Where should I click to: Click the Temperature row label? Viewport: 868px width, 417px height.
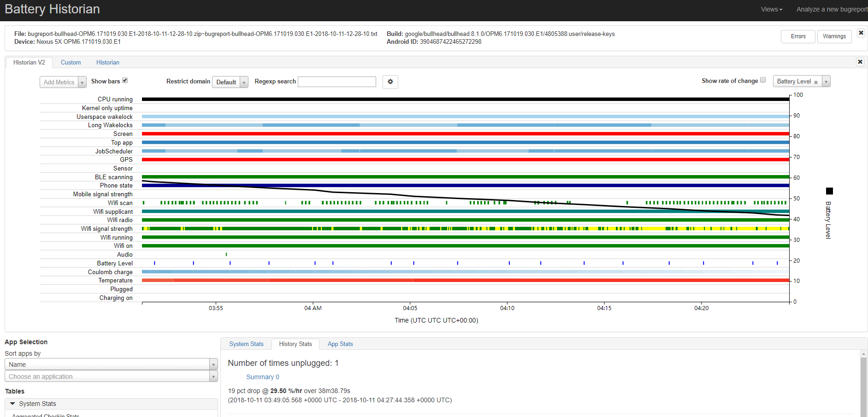coord(115,280)
